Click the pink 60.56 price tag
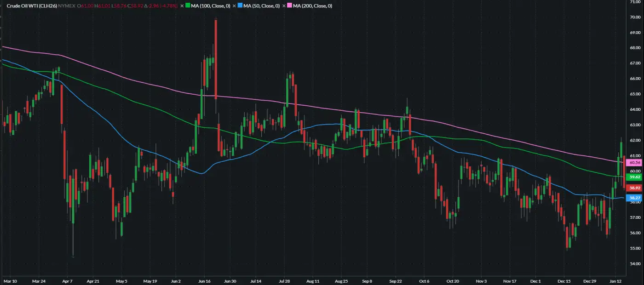Screen dimensions: 644x285 click(635, 163)
